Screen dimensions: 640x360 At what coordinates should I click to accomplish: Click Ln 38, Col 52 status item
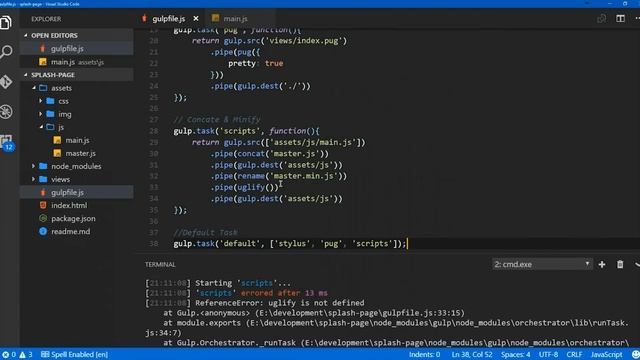(x=472, y=354)
